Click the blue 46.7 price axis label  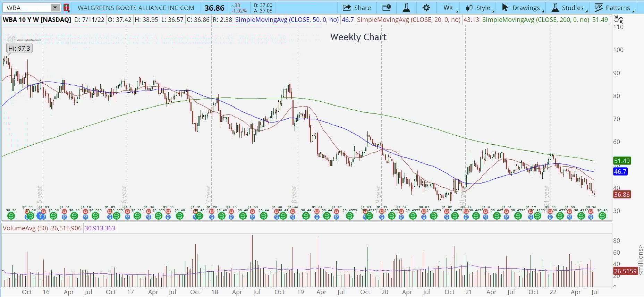coord(620,171)
